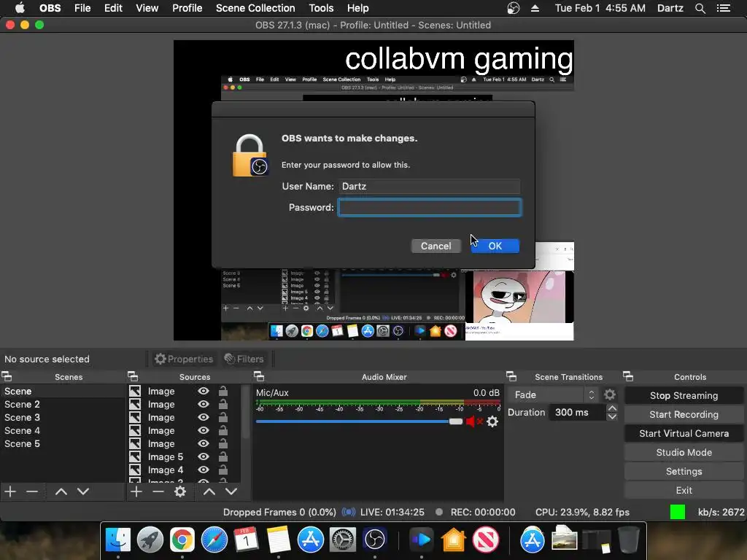
Task: Open Safari from the Dock
Action: coord(214,540)
